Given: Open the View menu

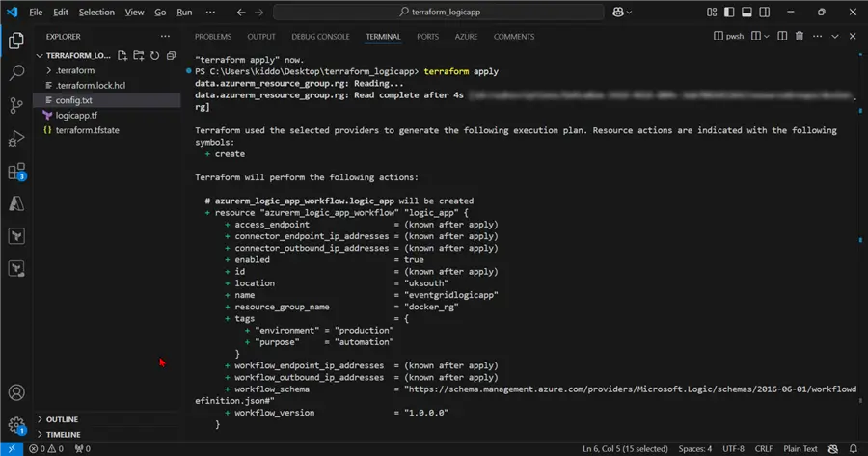Looking at the screenshot, I should pyautogui.click(x=134, y=12).
